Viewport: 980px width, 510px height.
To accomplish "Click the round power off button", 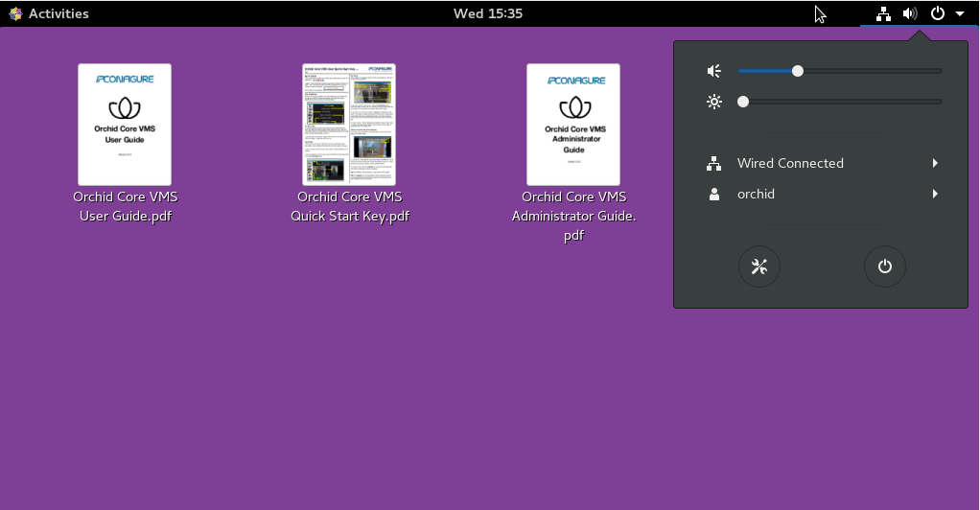I will click(x=884, y=267).
